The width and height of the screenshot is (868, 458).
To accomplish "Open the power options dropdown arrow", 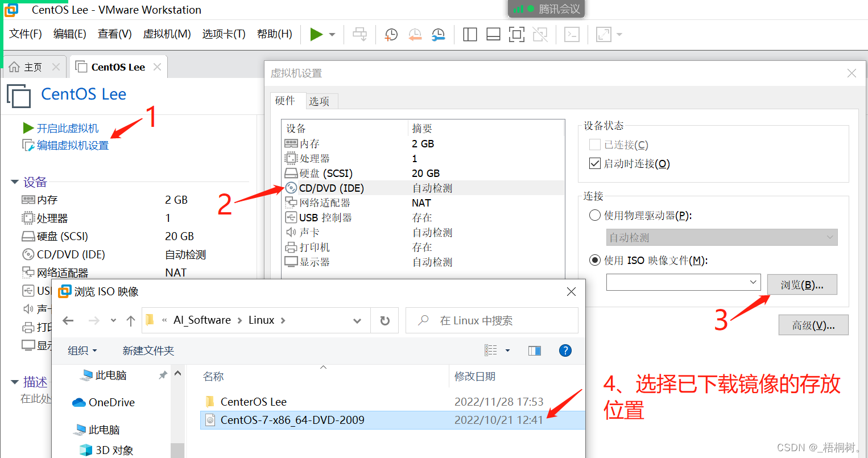I will click(x=332, y=35).
